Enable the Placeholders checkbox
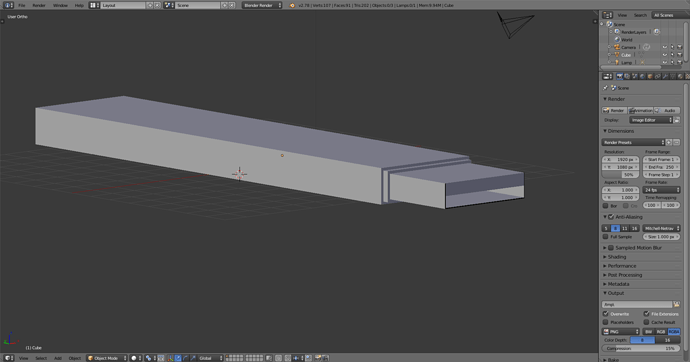Viewport: 690px width, 362px height. 606,322
